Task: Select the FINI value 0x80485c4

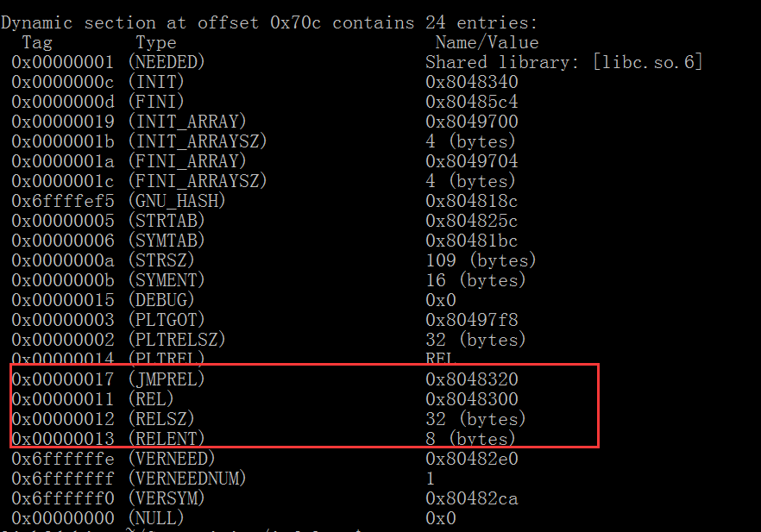Action: pos(472,102)
